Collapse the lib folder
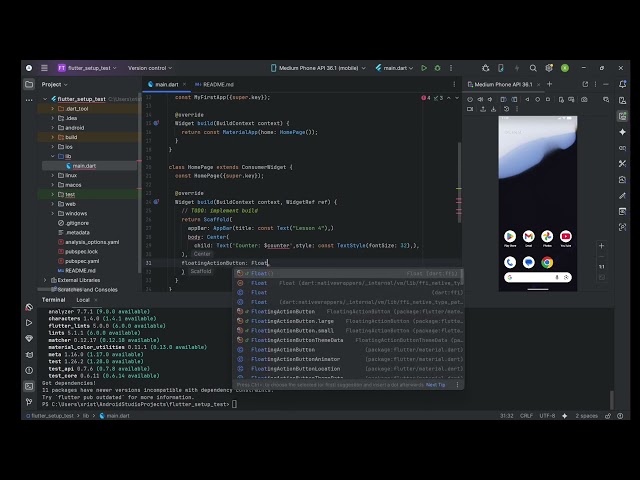 pos(53,156)
